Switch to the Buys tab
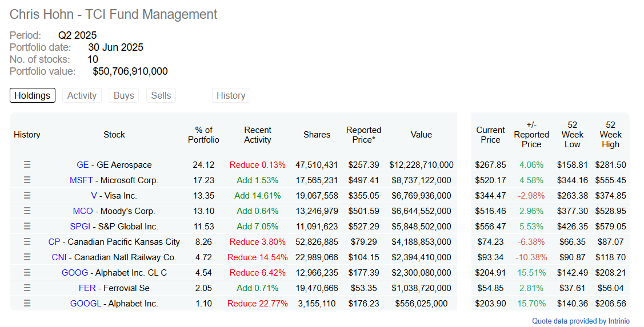 point(123,95)
